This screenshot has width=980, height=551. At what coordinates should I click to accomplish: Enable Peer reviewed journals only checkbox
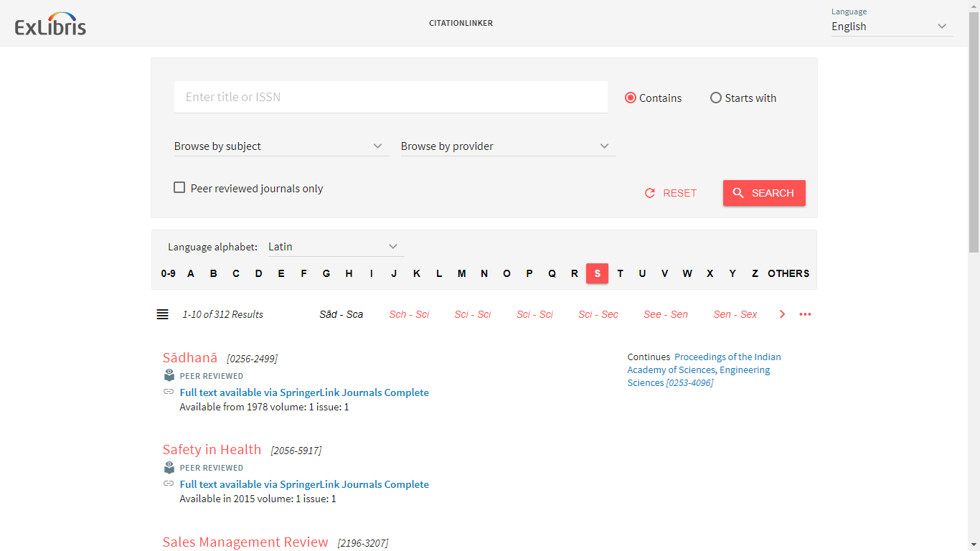click(x=179, y=187)
